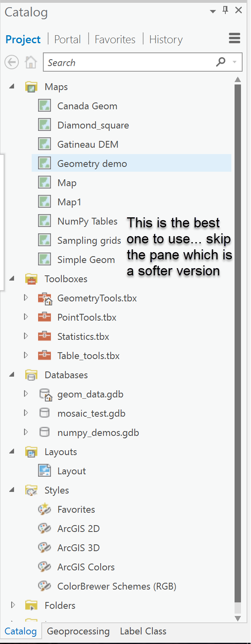The width and height of the screenshot is (251, 644).
Task: Expand the Folders group
Action: tap(13, 605)
